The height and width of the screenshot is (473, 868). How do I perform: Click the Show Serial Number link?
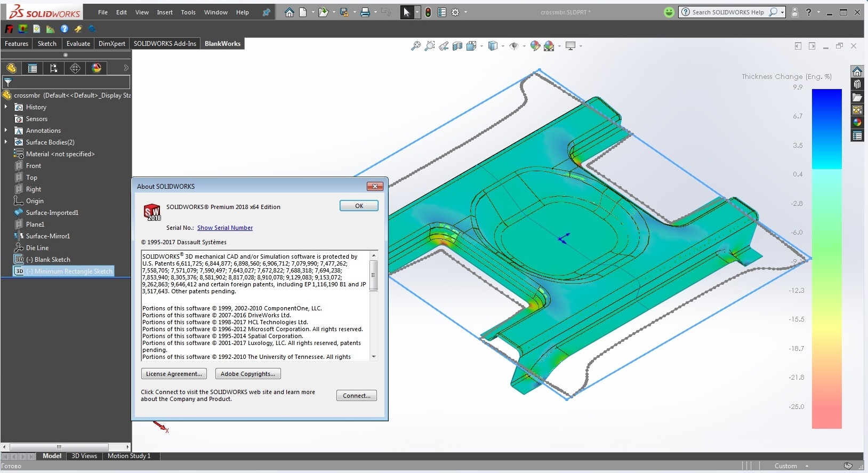pyautogui.click(x=225, y=228)
